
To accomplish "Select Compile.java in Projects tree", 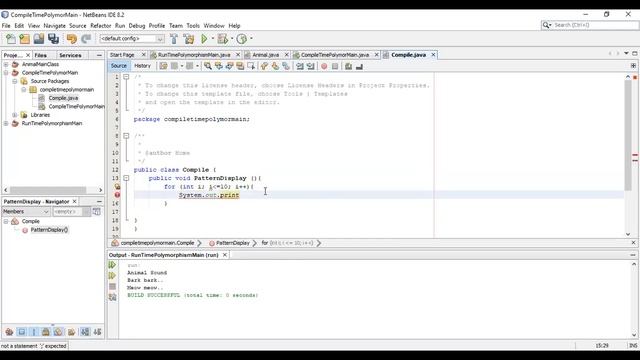I will pos(63,98).
